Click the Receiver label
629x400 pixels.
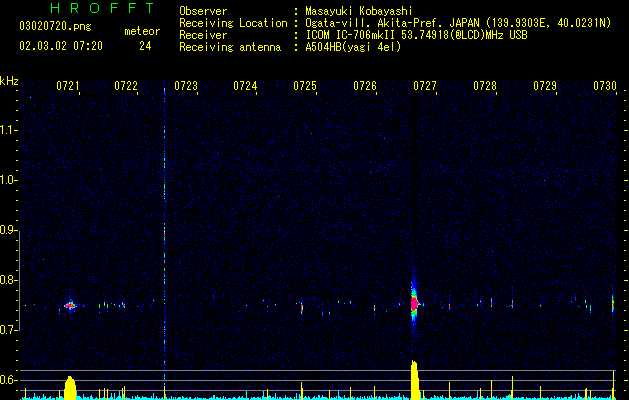point(203,35)
